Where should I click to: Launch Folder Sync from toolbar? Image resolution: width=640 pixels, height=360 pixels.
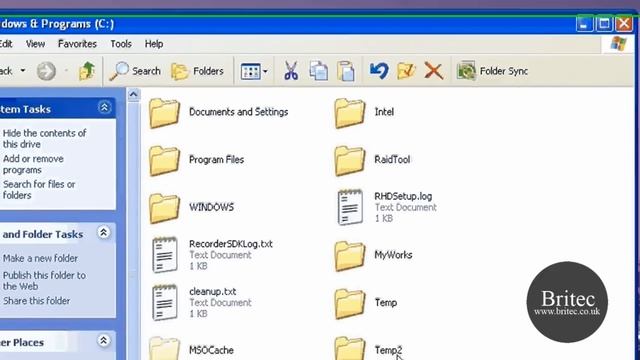click(492, 71)
